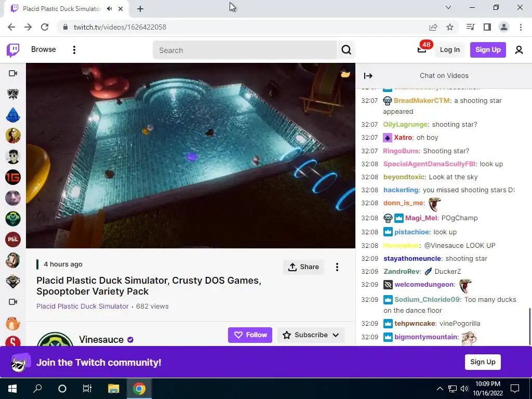
Task: Click the Twitch logo home icon
Action: click(x=13, y=50)
